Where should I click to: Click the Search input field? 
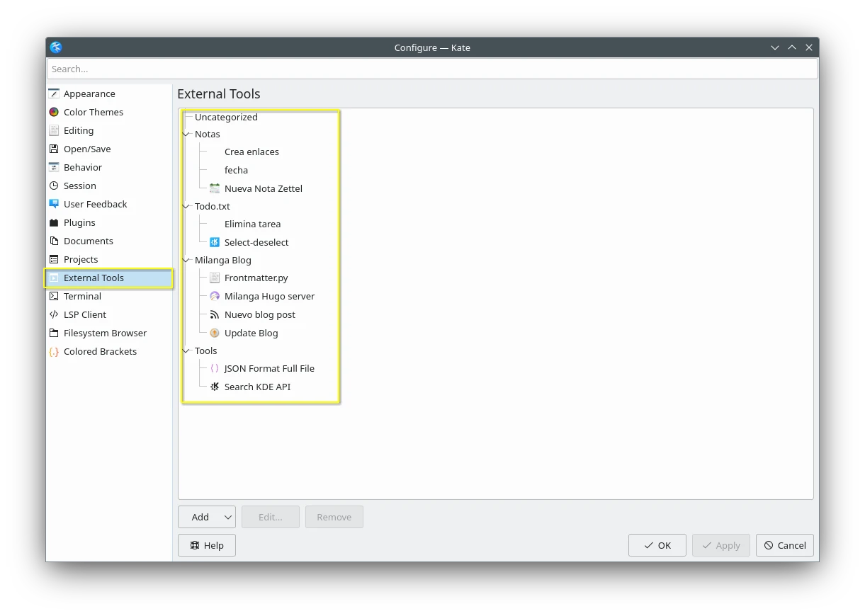point(432,69)
